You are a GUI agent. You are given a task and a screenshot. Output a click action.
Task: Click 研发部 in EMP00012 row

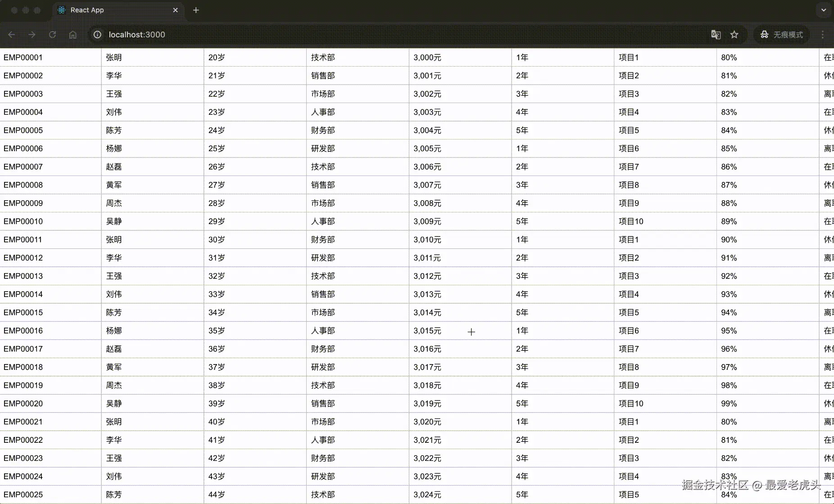point(323,258)
